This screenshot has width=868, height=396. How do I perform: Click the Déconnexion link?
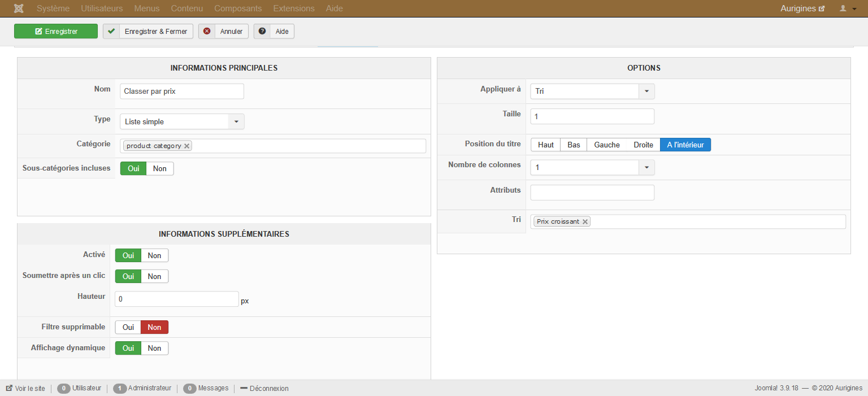[x=264, y=389]
